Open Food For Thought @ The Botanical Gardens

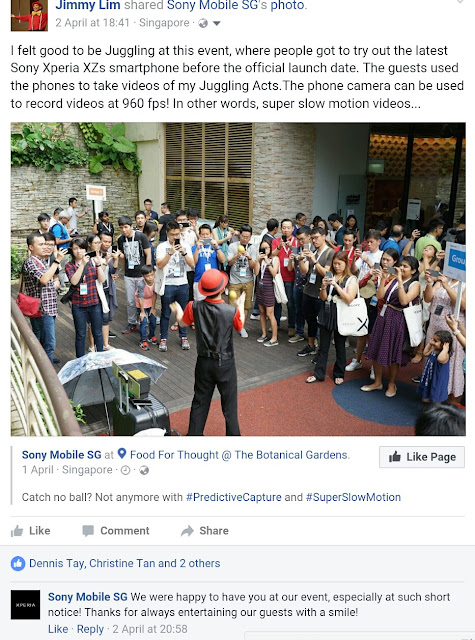click(240, 455)
